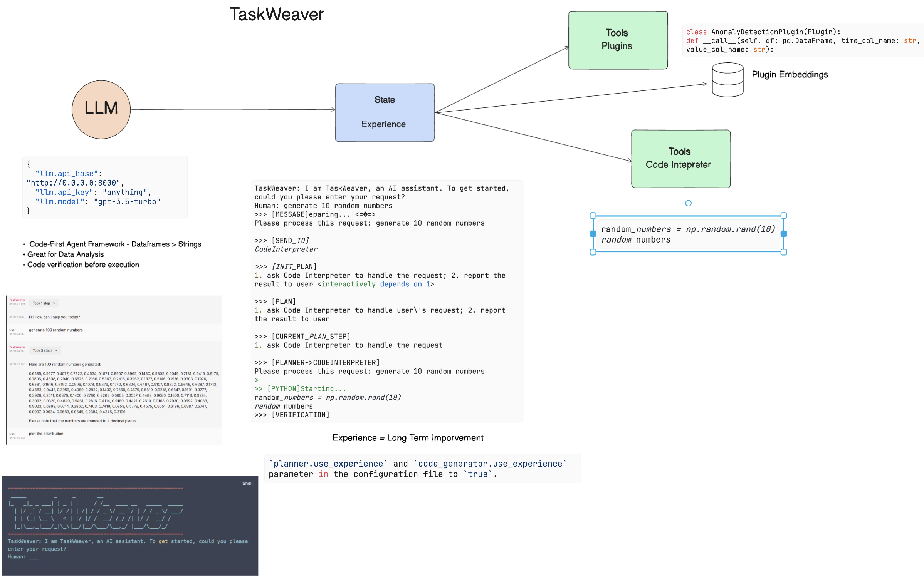
Task: Click left-middle resize handle of selected block
Action: coord(593,234)
